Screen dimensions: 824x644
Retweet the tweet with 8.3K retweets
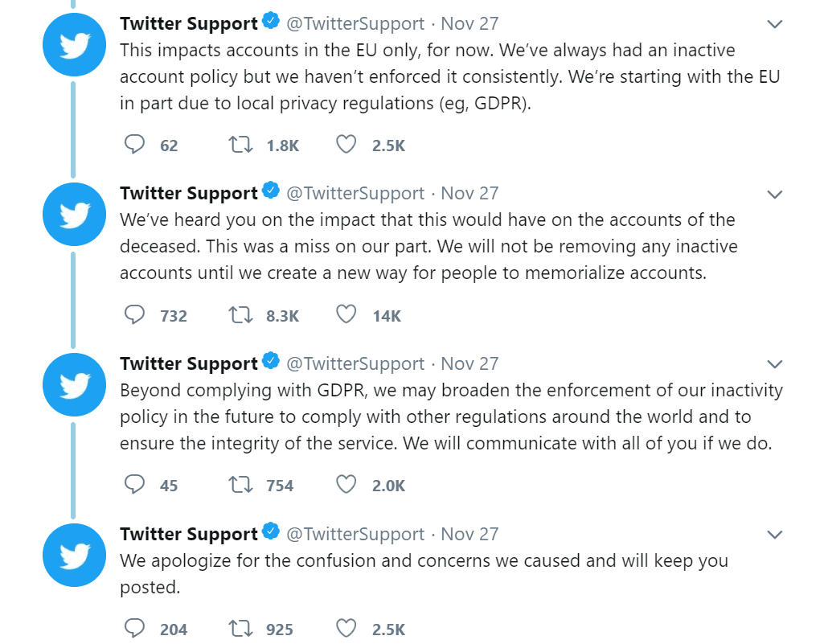(239, 315)
